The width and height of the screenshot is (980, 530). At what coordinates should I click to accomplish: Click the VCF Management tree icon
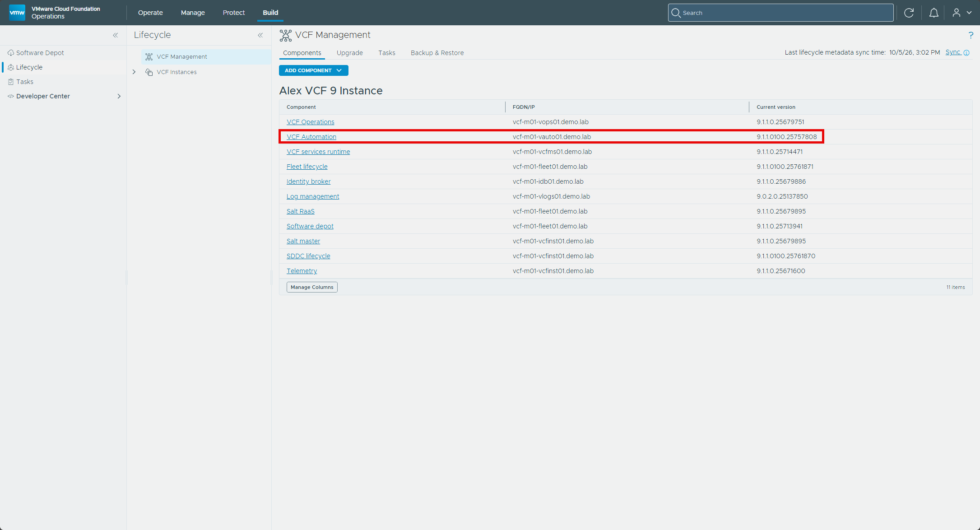tap(149, 57)
